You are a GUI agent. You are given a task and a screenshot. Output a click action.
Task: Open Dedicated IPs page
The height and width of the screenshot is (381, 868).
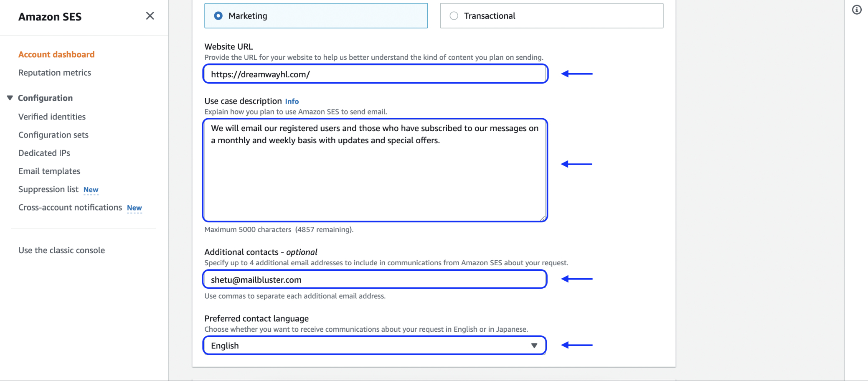tap(44, 153)
